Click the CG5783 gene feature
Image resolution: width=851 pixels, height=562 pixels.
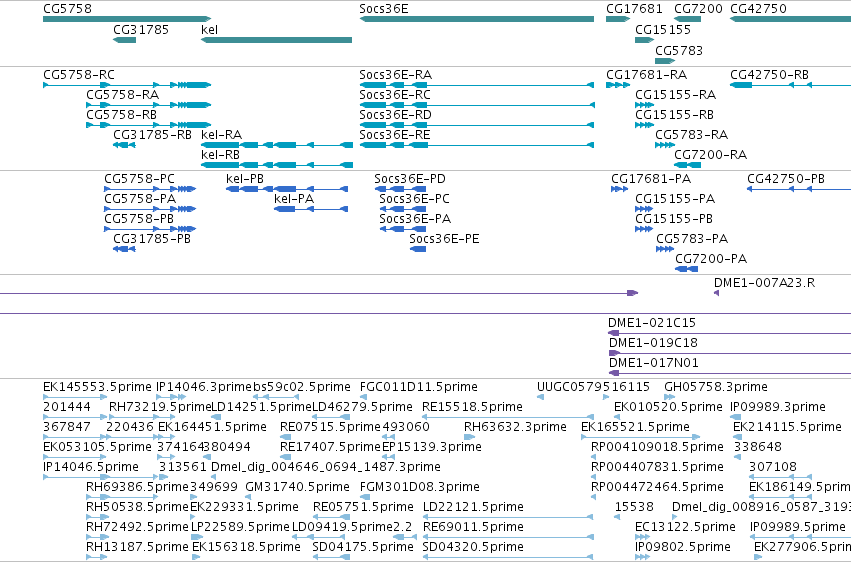pyautogui.click(x=665, y=61)
